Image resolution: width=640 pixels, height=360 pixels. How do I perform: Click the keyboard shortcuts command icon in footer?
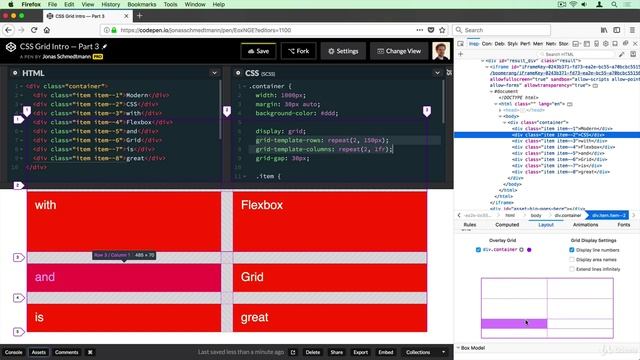pyautogui.click(x=90, y=352)
